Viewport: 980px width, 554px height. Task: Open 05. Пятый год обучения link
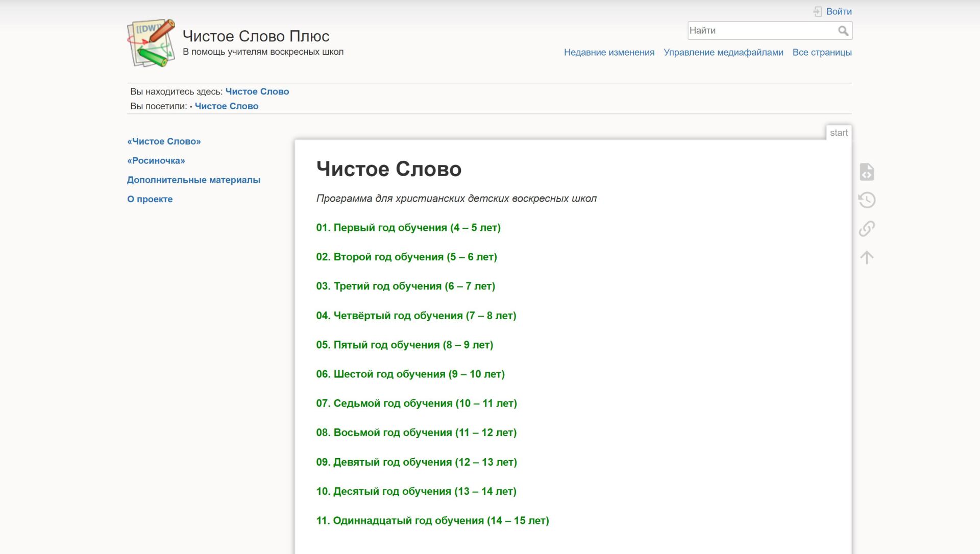pyautogui.click(x=404, y=345)
